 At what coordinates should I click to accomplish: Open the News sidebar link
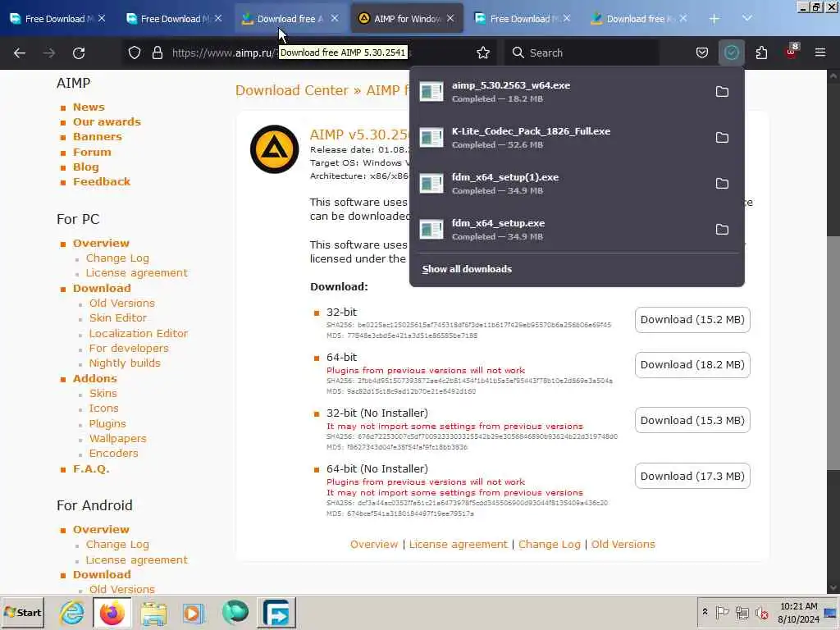(89, 107)
